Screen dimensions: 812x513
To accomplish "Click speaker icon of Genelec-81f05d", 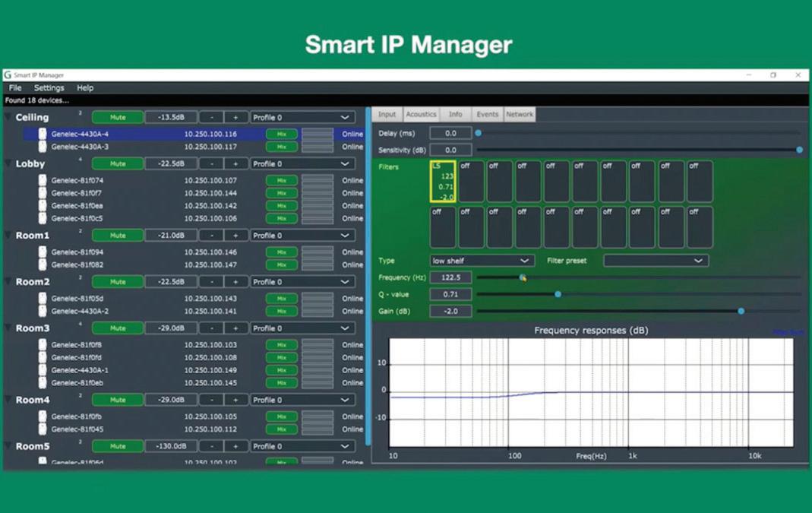I will 43,299.
